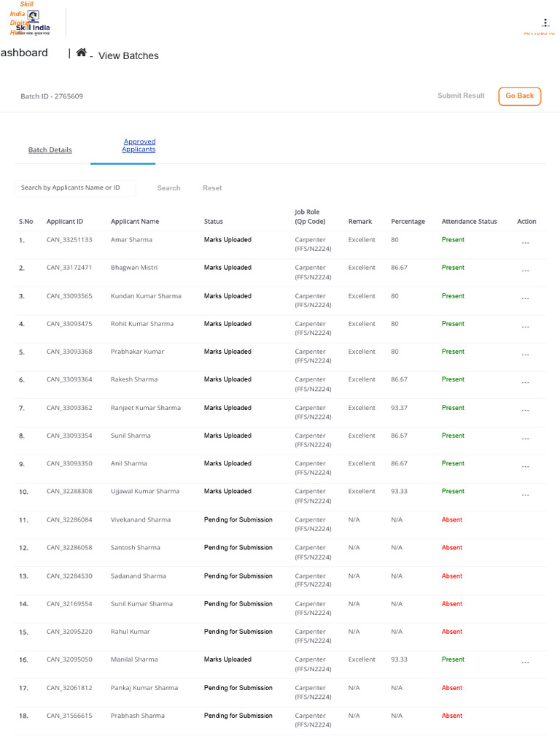
Task: Open action menu for Amar Sharma
Action: pos(525,243)
